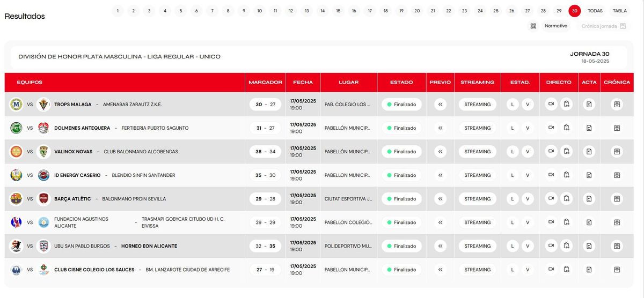Open acta document for Trops Malaga match
This screenshot has height=298, width=644.
tap(589, 105)
